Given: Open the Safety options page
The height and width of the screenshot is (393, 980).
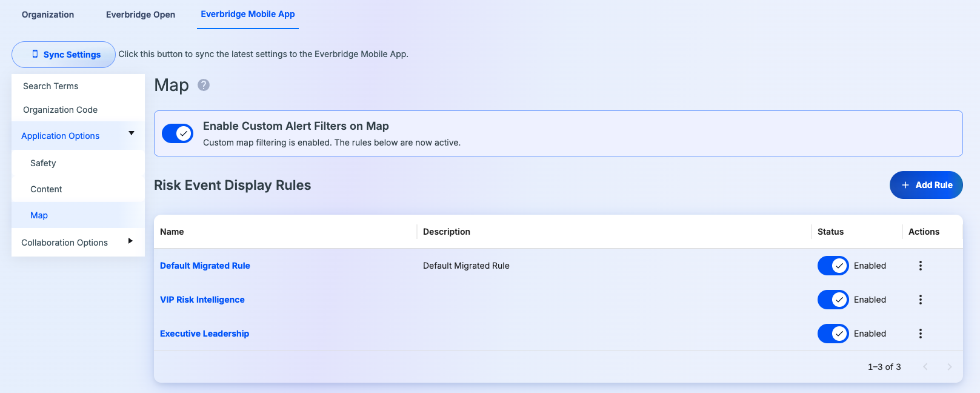Looking at the screenshot, I should pyautogui.click(x=43, y=163).
